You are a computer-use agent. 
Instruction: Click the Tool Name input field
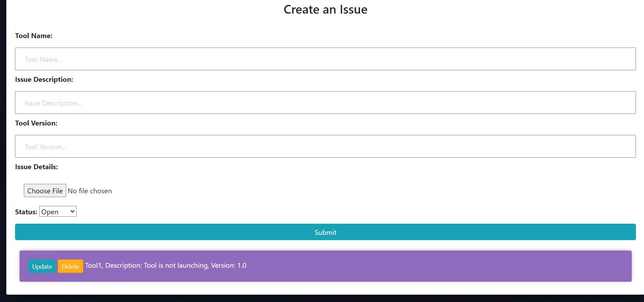(325, 59)
